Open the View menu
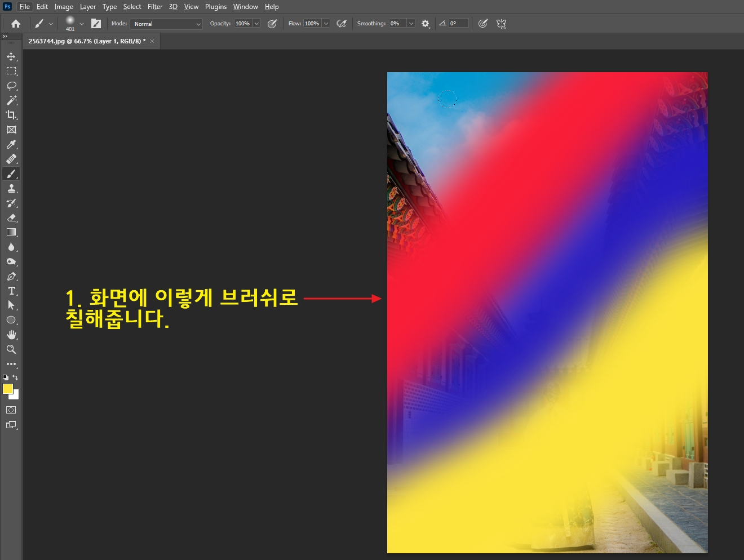Viewport: 744px width, 560px height. (x=191, y=7)
